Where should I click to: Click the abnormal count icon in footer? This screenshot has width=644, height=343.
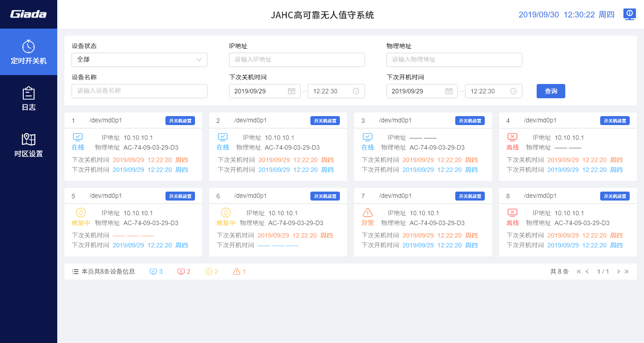point(237,272)
